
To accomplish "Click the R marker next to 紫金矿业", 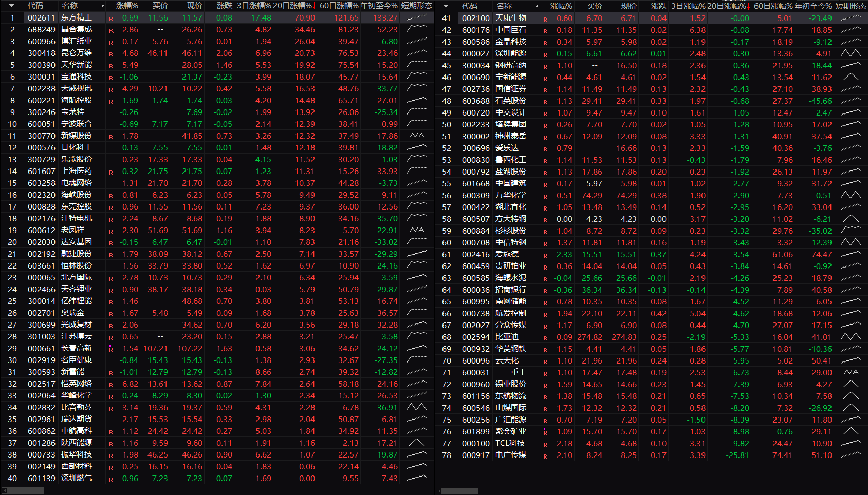I will click(x=545, y=432).
